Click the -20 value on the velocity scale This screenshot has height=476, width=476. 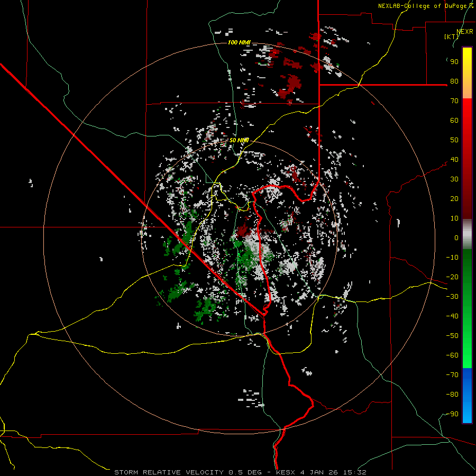click(452, 277)
